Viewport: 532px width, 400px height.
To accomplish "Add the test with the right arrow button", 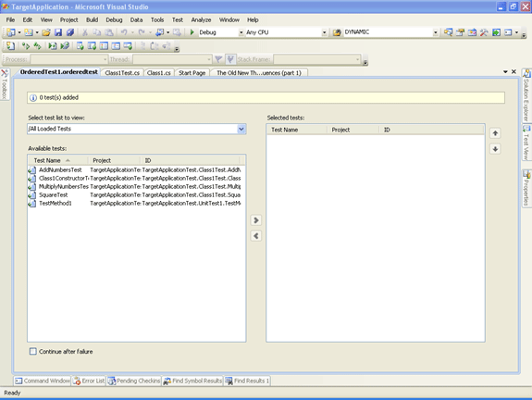I will click(x=256, y=220).
